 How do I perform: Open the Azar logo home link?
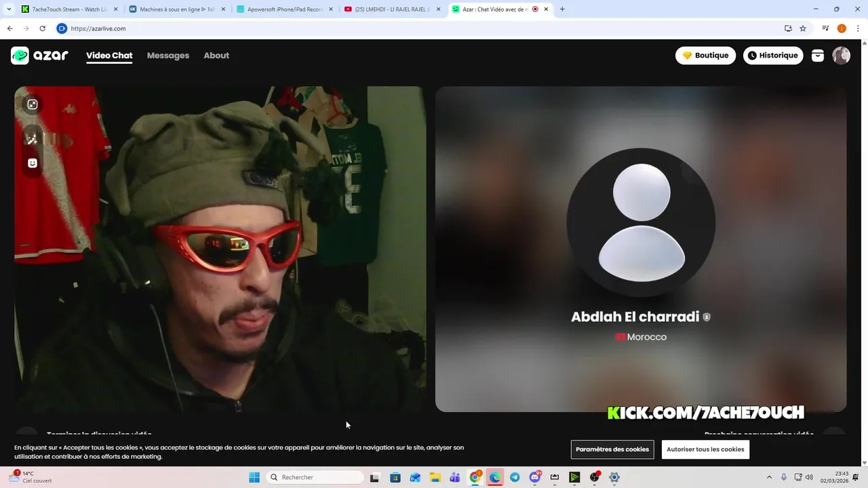coord(39,56)
